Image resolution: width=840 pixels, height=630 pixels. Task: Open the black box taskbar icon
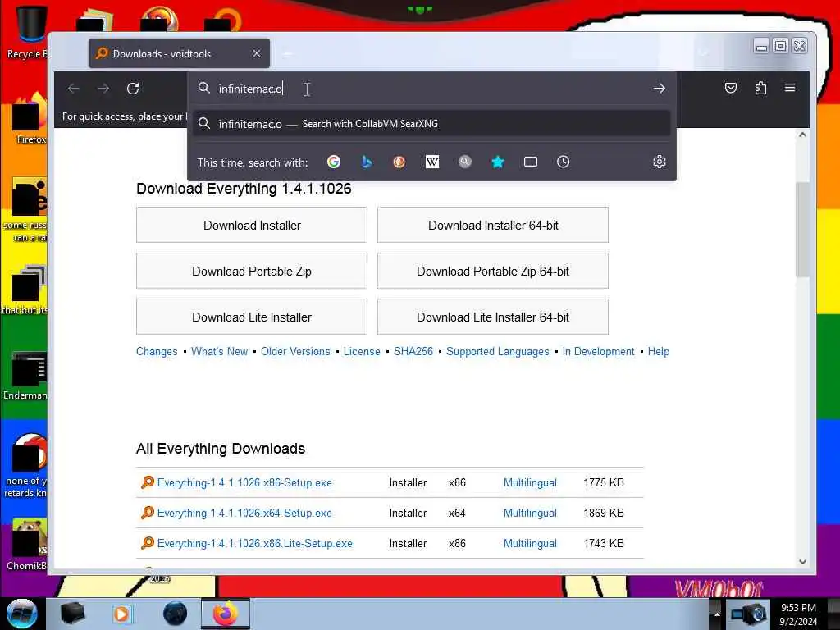72,614
